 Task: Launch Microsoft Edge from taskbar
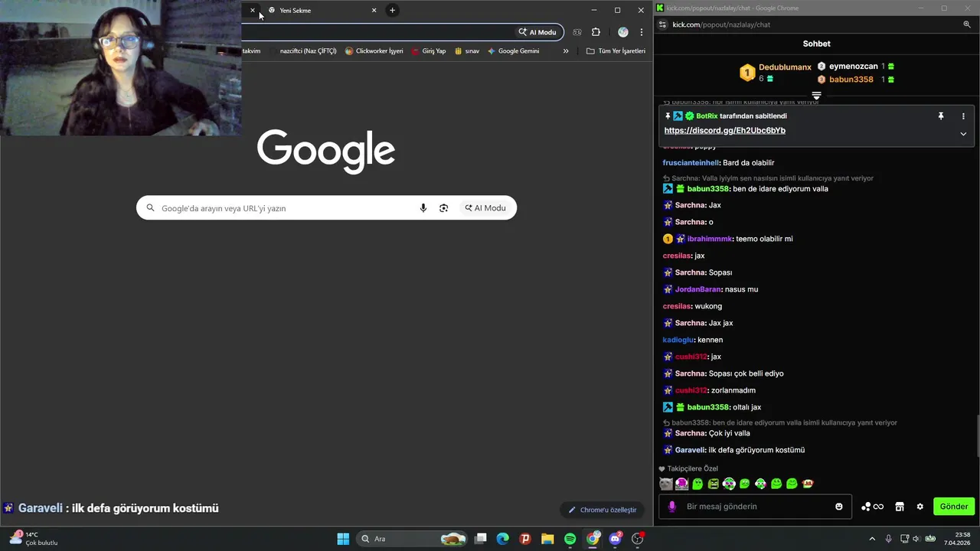pos(502,539)
